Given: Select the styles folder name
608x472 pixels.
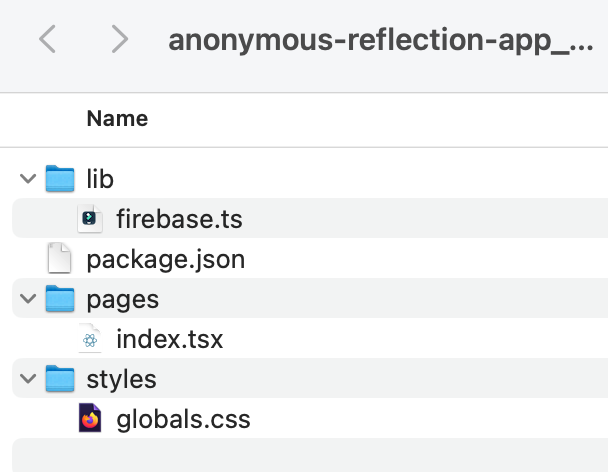Looking at the screenshot, I should [x=121, y=379].
